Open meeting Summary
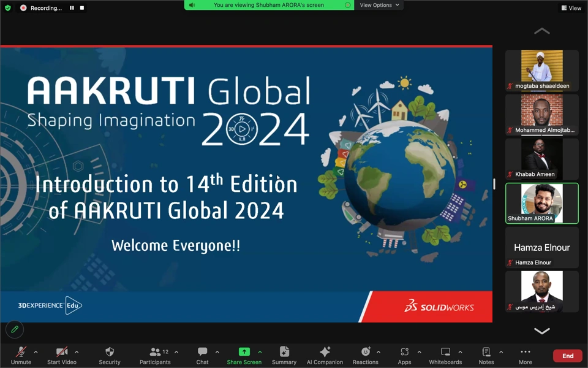Screen dimensions: 588x368 (284, 355)
